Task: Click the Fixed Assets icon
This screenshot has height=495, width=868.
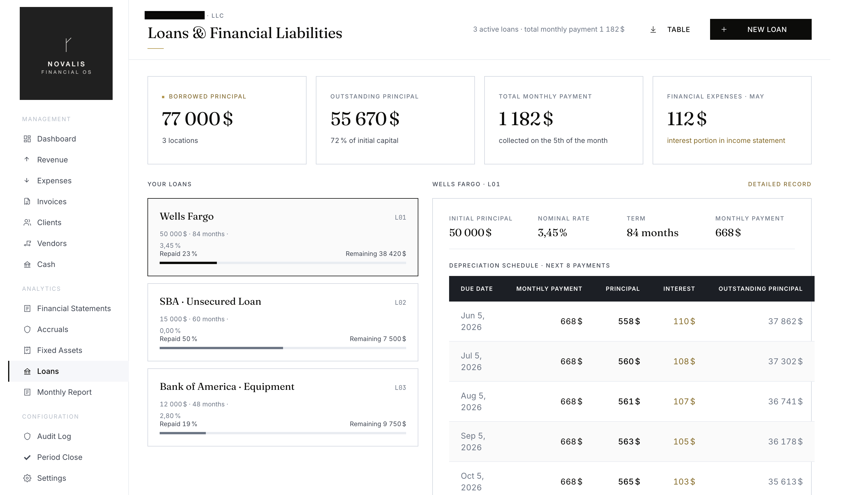Action: pyautogui.click(x=27, y=350)
